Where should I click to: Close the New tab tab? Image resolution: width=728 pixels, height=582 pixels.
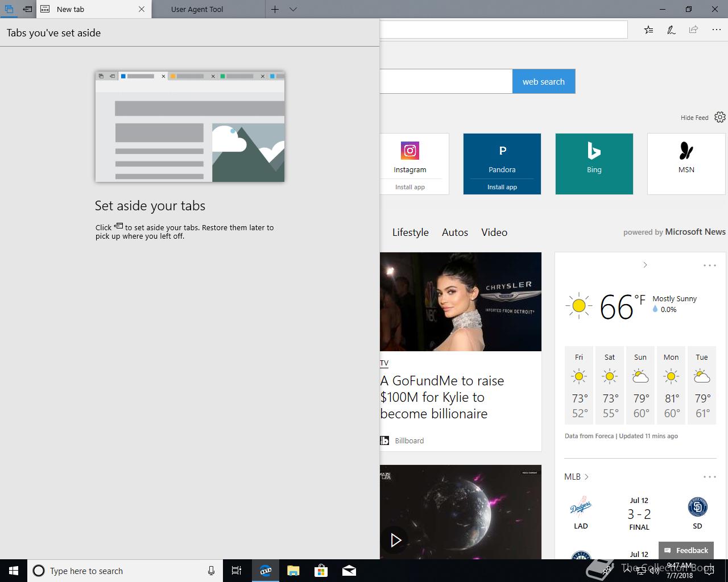click(x=142, y=9)
